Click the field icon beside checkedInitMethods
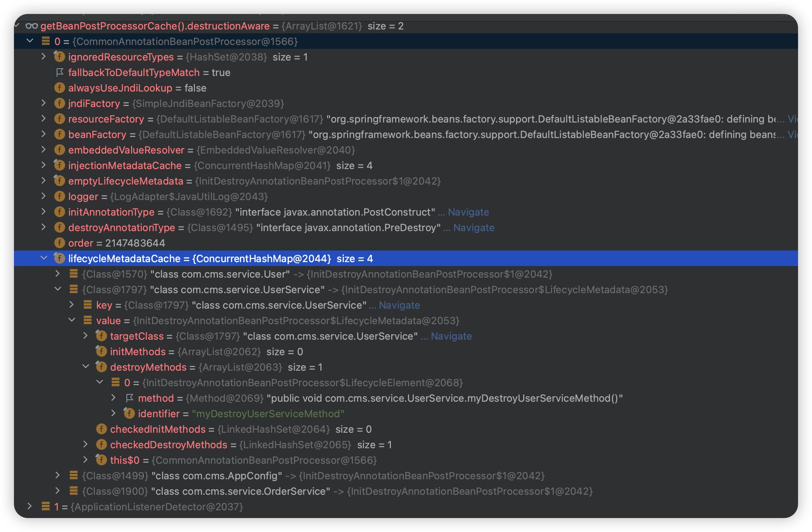 (101, 429)
